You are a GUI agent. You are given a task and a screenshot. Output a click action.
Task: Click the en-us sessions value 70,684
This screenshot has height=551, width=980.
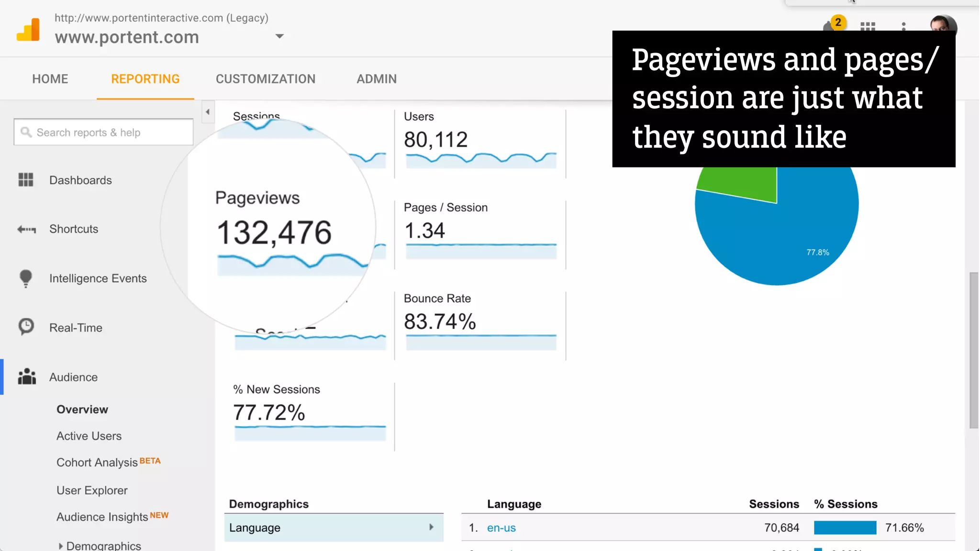point(781,528)
